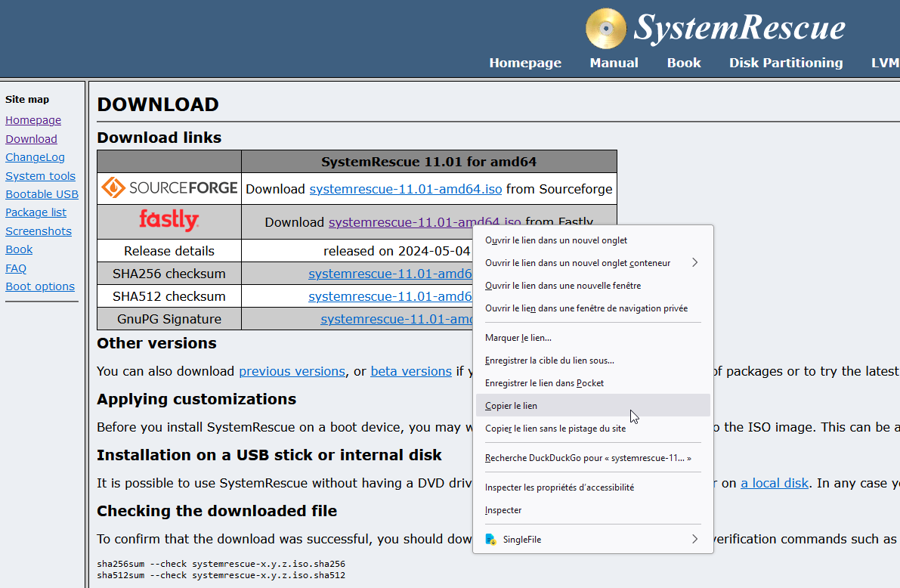900x588 pixels.
Task: Click the 'Other versions' heading
Action: pos(156,343)
